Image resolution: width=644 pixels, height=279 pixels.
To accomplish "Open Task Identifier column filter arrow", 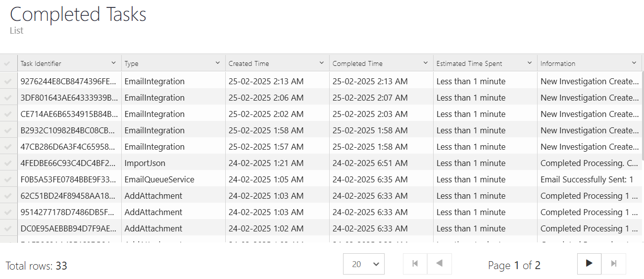I will pos(114,63).
